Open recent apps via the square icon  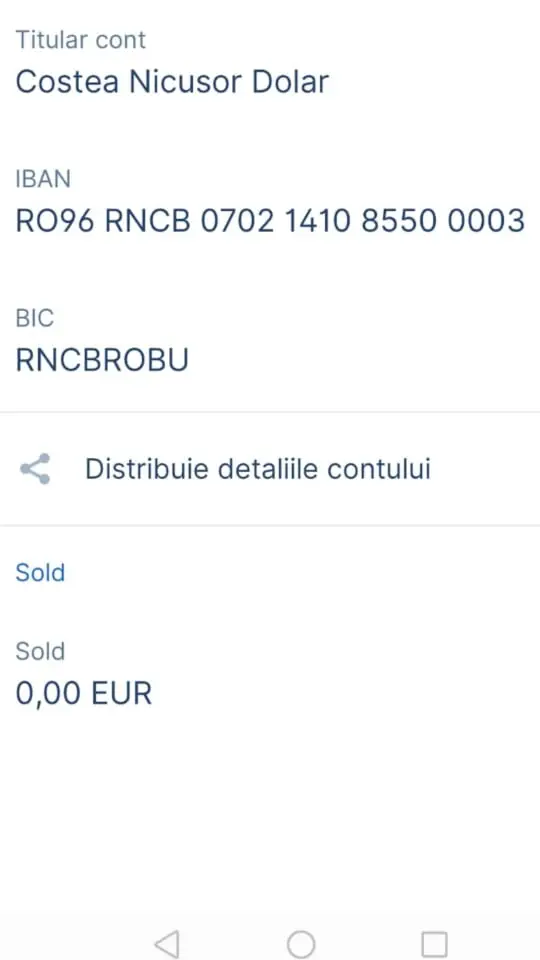coord(434,943)
